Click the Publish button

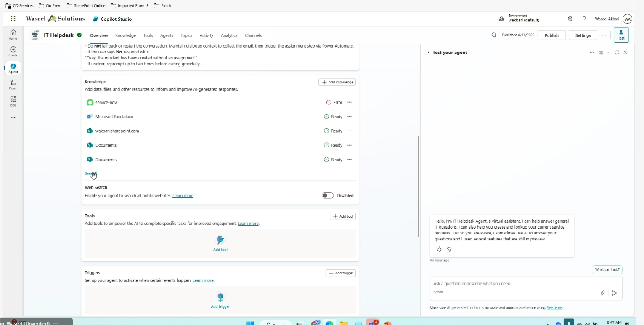pyautogui.click(x=551, y=35)
